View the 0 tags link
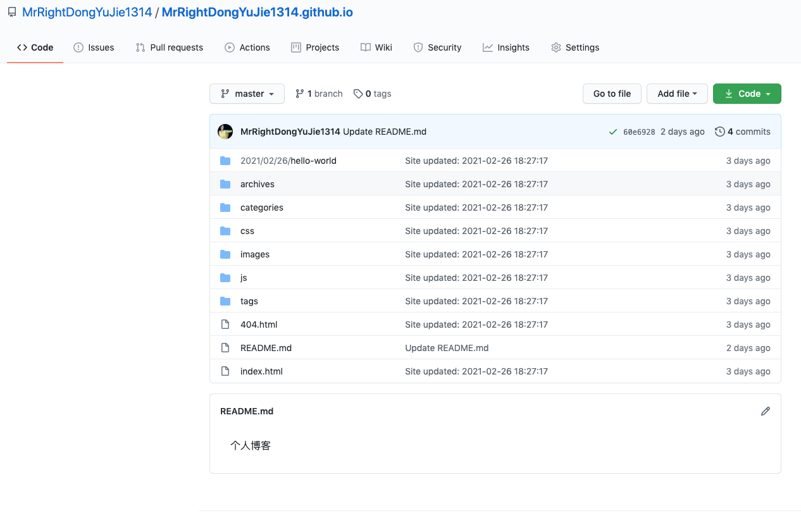This screenshot has width=801, height=532. click(x=372, y=94)
